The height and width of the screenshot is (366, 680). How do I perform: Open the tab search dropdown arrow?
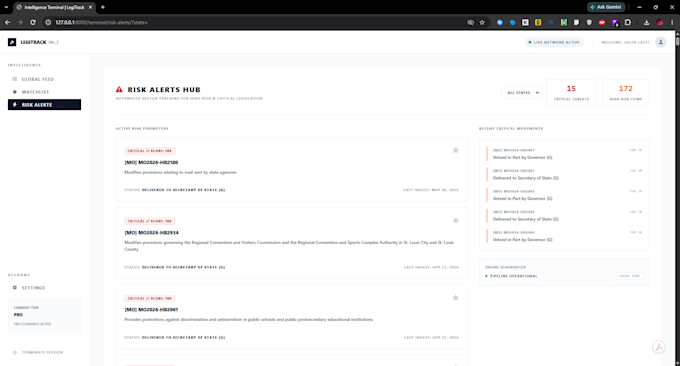6,7
